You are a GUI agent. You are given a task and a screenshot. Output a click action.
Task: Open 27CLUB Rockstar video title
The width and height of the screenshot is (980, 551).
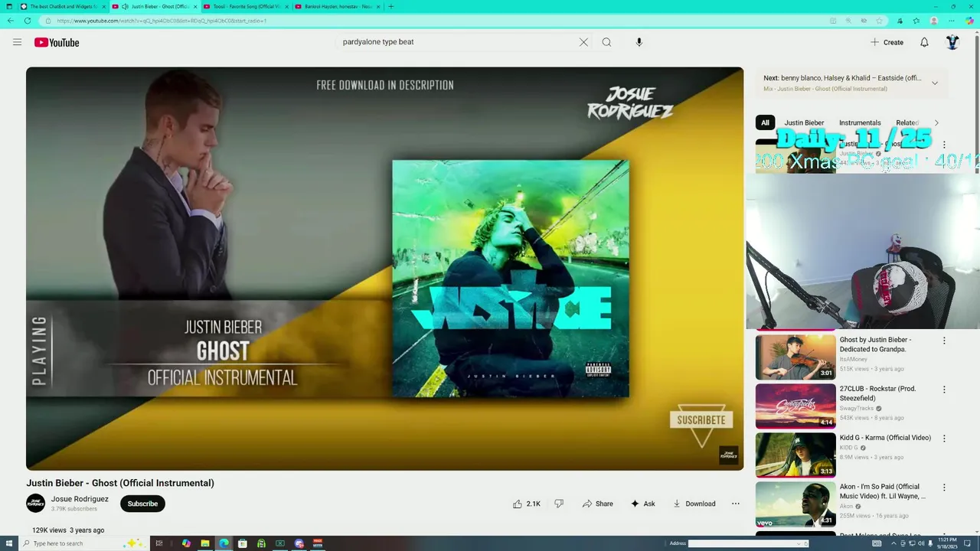click(x=877, y=393)
